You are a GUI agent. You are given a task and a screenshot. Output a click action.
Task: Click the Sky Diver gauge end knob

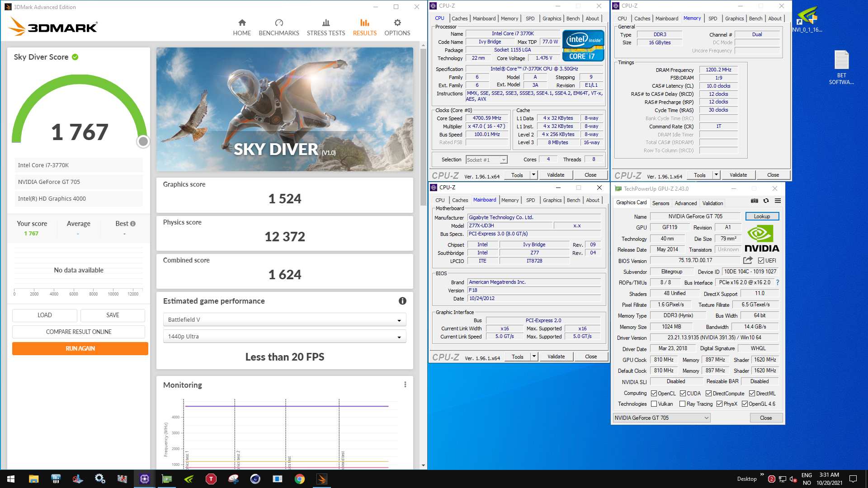pyautogui.click(x=143, y=141)
